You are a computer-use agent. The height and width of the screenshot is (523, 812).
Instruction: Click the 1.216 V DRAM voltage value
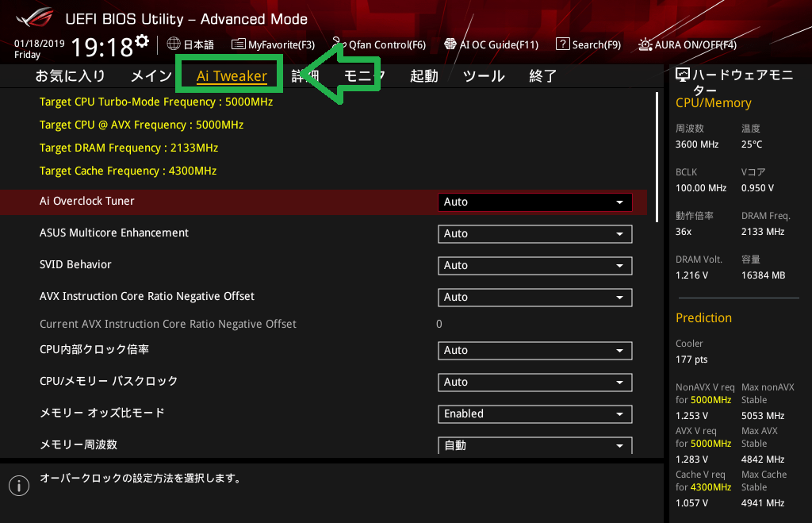pyautogui.click(x=691, y=275)
